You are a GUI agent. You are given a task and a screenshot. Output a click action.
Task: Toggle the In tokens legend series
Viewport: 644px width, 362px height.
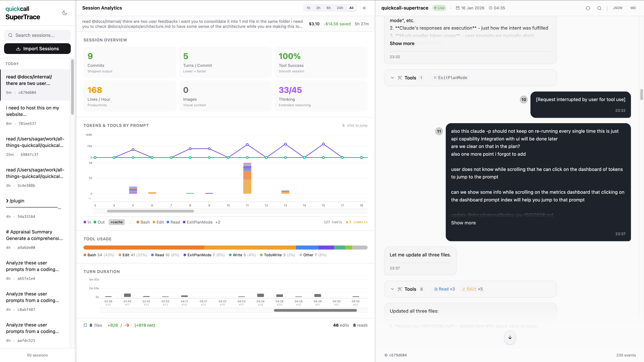87,222
